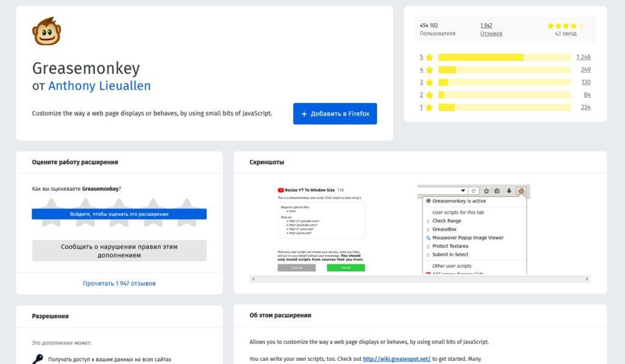Filter reviews by 5 star rating
Screen dimensions: 625x364
tap(421, 57)
